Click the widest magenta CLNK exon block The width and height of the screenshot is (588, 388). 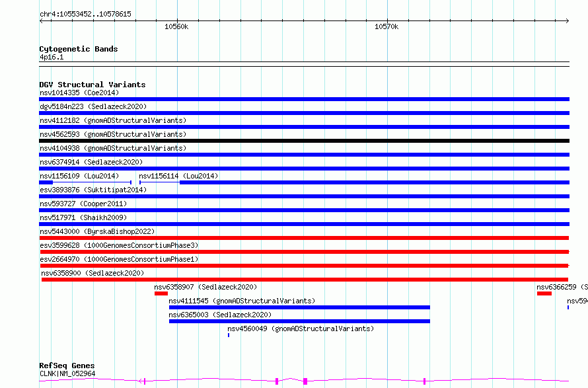pyautogui.click(x=305, y=381)
